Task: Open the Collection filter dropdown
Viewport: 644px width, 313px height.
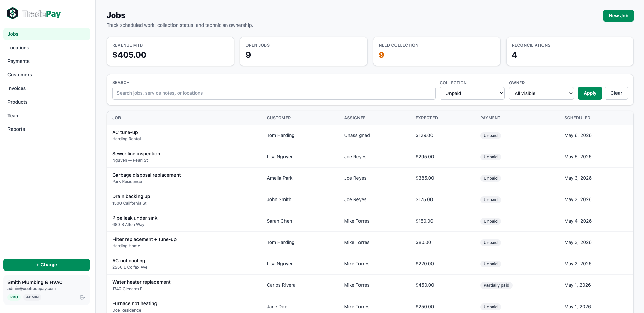Action: (x=472, y=93)
